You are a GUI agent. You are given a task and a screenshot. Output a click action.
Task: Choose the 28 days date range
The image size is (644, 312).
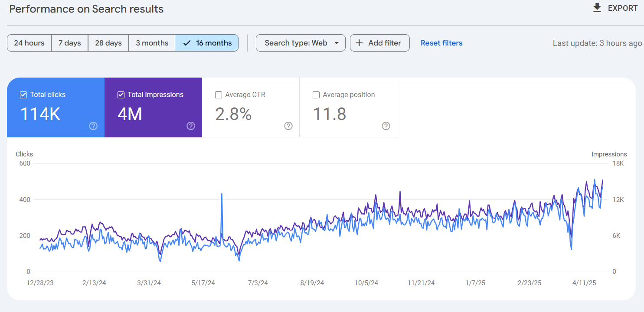[x=108, y=43]
